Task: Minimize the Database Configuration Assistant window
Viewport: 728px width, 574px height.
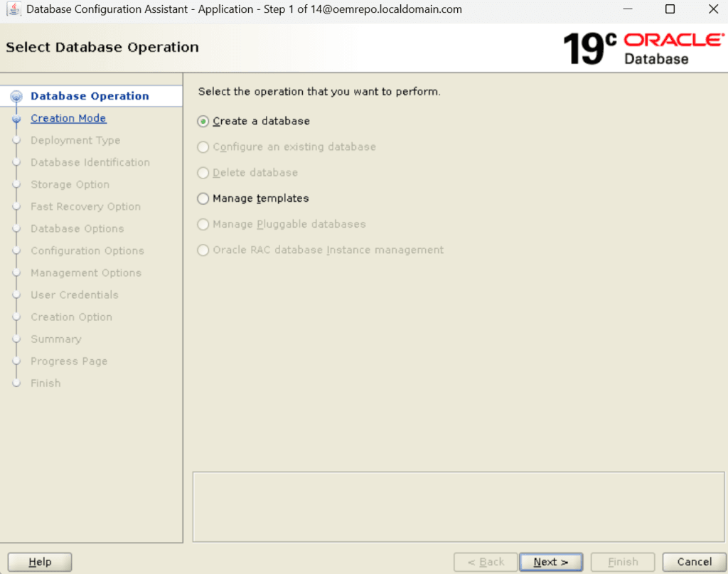Action: (628, 9)
